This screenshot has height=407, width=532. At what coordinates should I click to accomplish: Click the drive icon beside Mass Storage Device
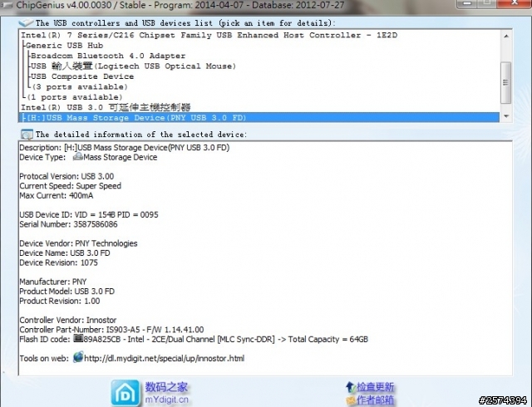[x=78, y=156]
